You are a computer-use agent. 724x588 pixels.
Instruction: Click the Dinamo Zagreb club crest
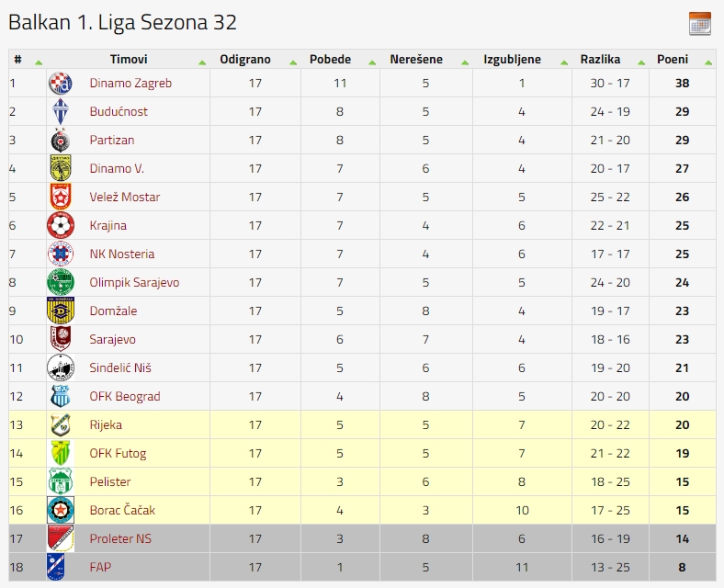tap(61, 83)
